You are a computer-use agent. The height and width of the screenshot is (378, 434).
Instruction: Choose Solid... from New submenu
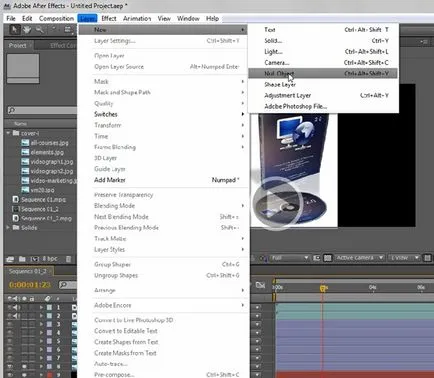click(323, 41)
